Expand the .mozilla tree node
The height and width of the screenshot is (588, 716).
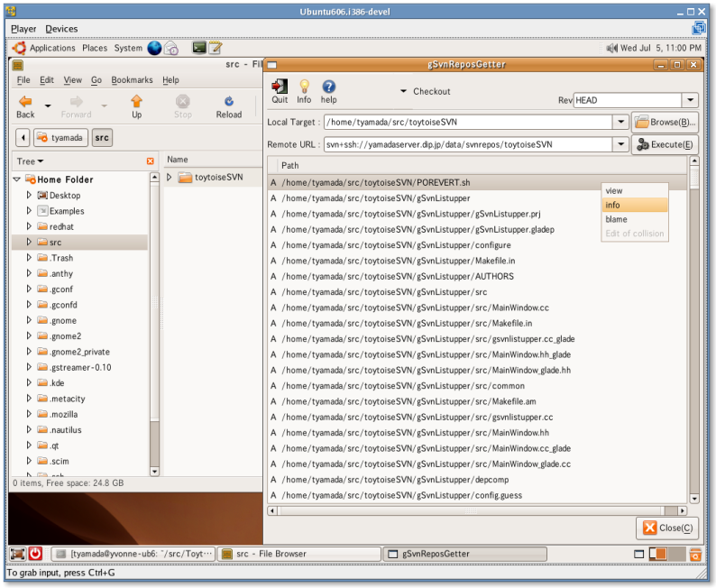pyautogui.click(x=29, y=414)
